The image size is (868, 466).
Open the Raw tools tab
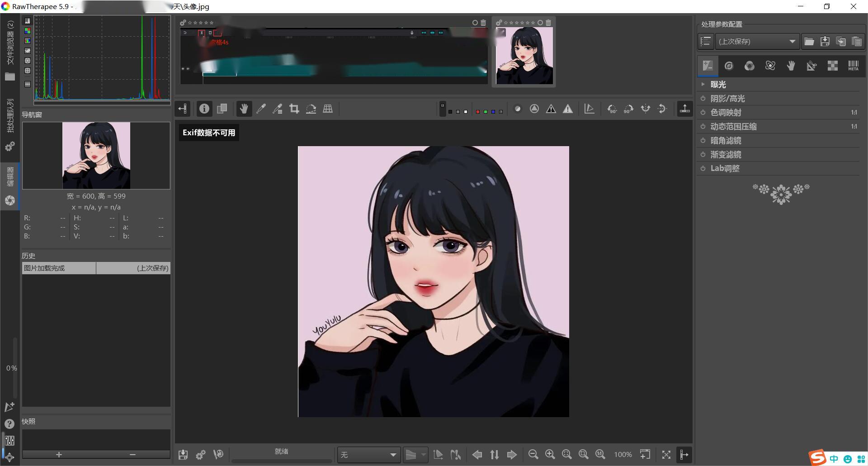pos(832,66)
